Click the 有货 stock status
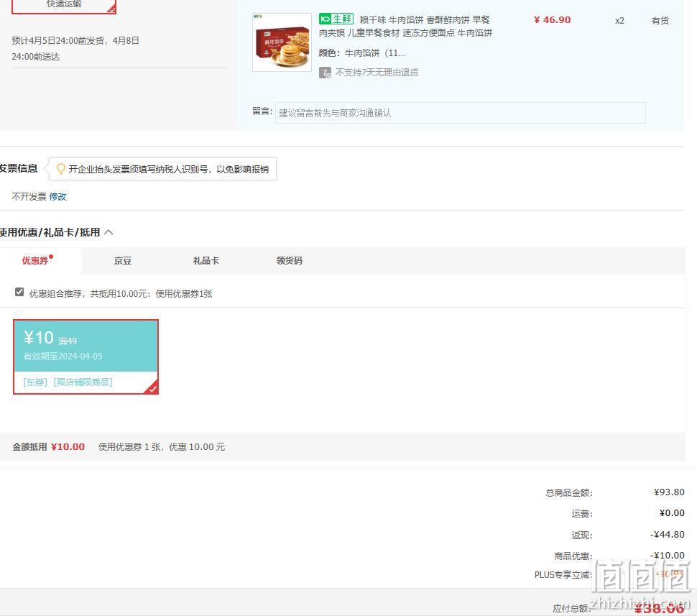 tap(660, 21)
